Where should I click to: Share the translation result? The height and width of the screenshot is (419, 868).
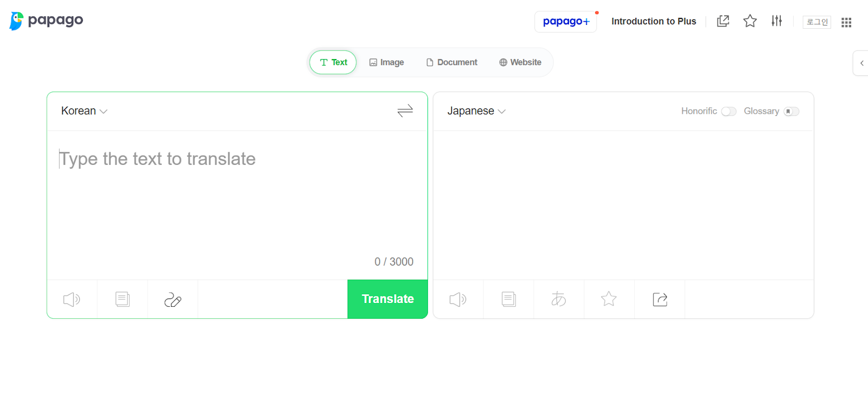(659, 299)
